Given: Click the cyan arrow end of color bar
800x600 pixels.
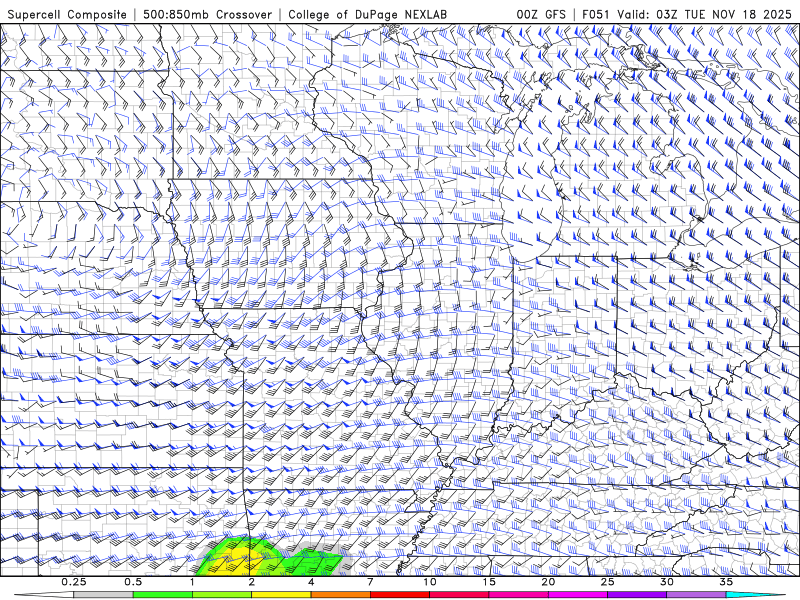Looking at the screenshot, I should click(x=756, y=595).
